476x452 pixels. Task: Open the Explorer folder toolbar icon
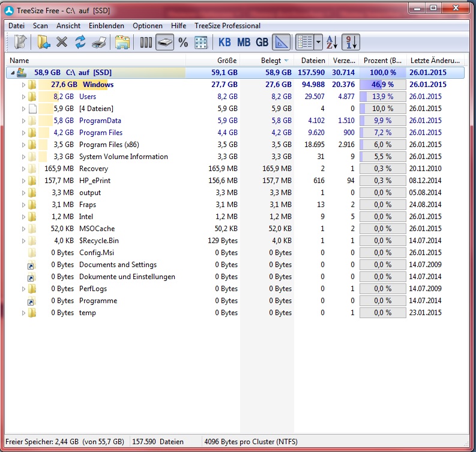click(122, 42)
